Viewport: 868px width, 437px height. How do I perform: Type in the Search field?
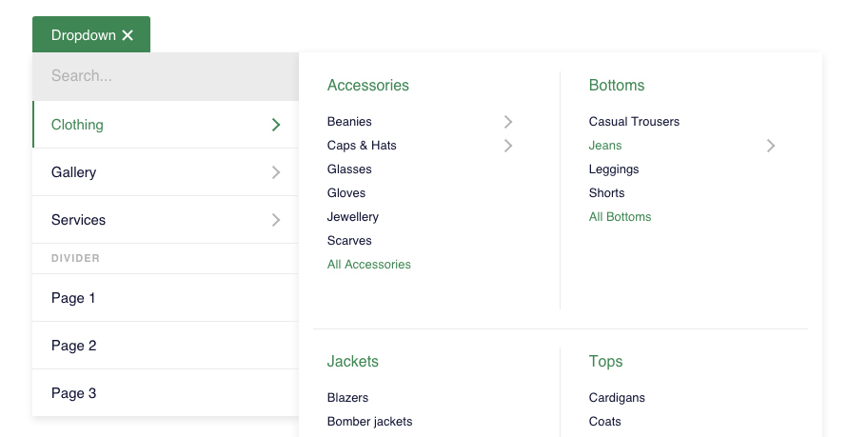(x=166, y=76)
